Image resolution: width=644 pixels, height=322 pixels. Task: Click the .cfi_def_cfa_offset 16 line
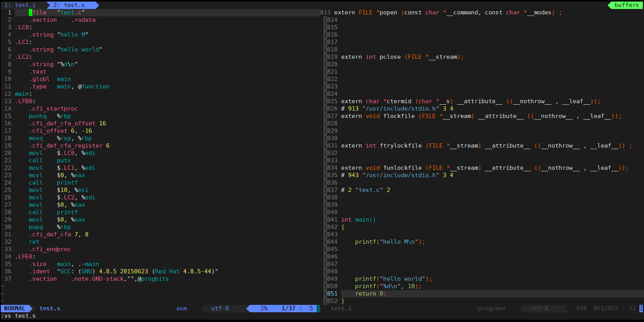pos(67,123)
